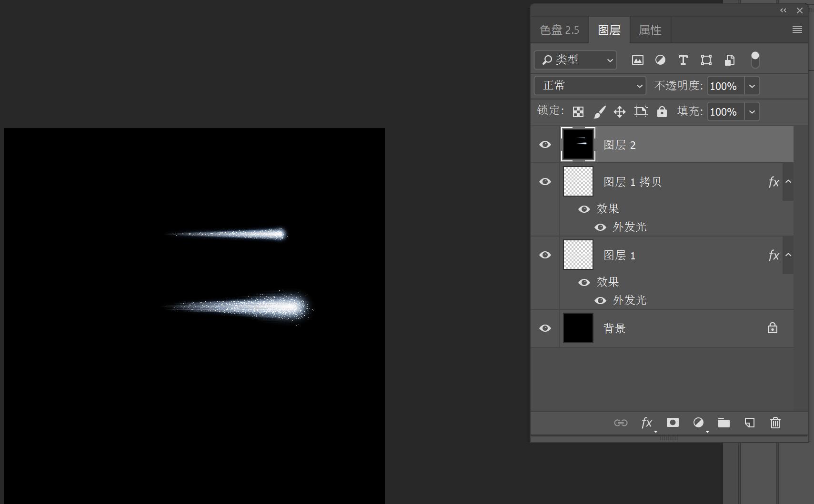Open the fx layer style menu at the panel bottom
The height and width of the screenshot is (504, 814).
[646, 423]
